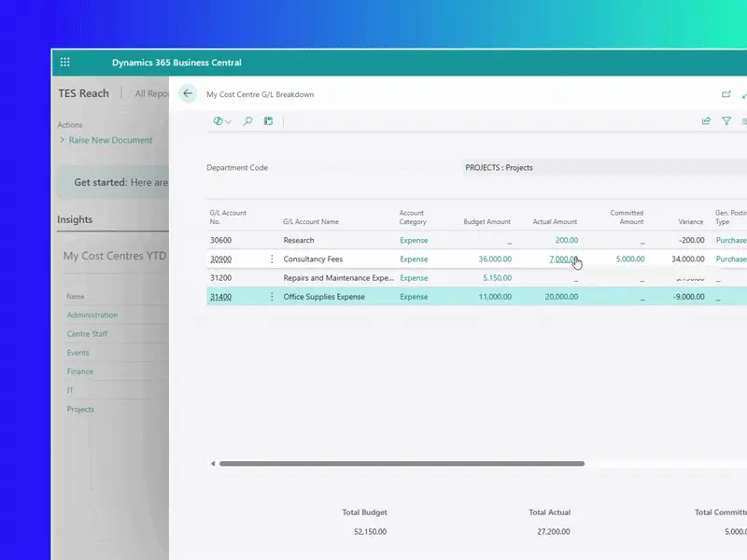Select the 31400 account number cell
This screenshot has width=747, height=560.
(221, 297)
